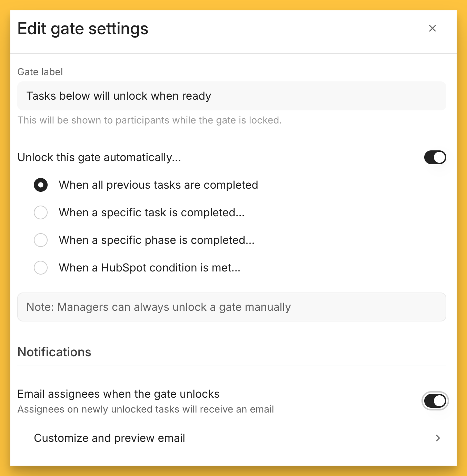Click the shown to participants helper text

click(149, 120)
